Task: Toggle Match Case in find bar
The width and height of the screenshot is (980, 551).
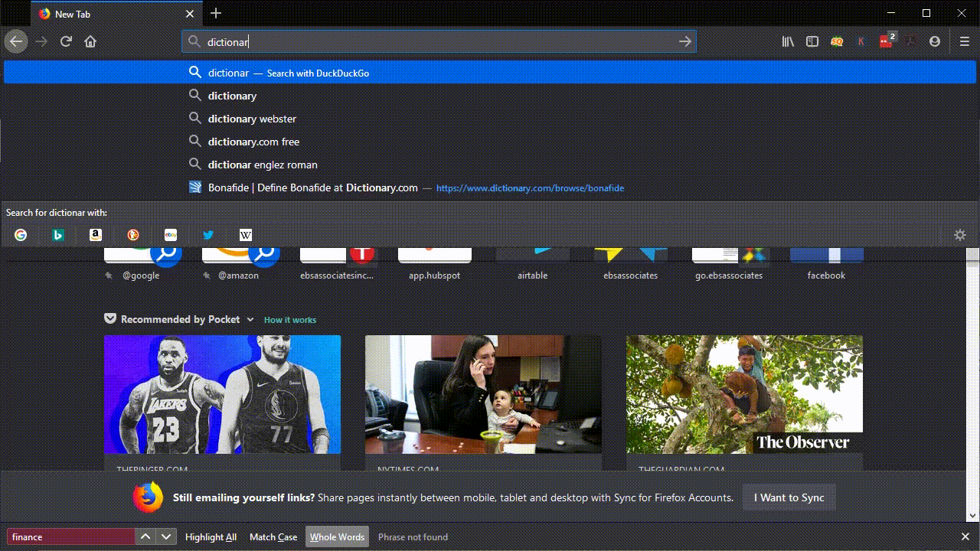Action: 273,536
